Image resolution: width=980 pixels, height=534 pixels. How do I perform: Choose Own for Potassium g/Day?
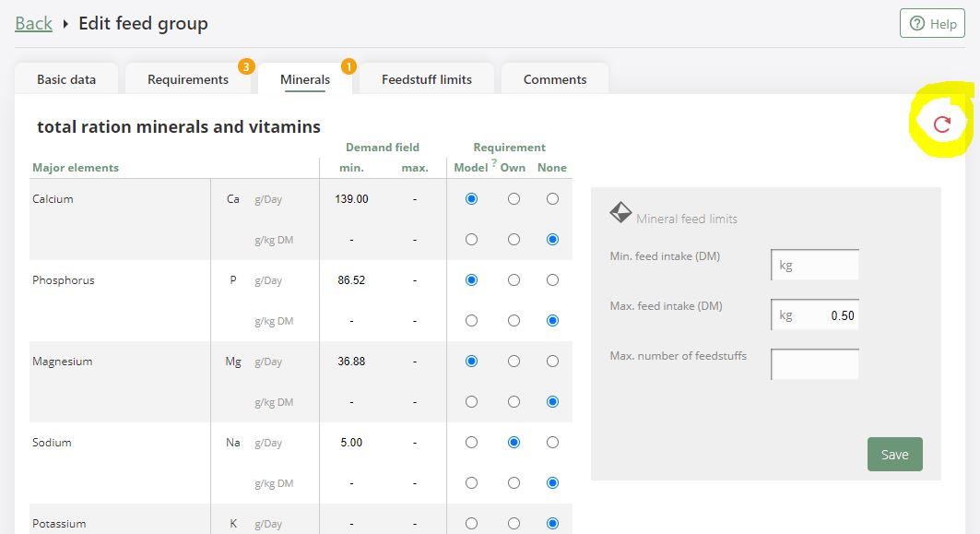pyautogui.click(x=514, y=524)
